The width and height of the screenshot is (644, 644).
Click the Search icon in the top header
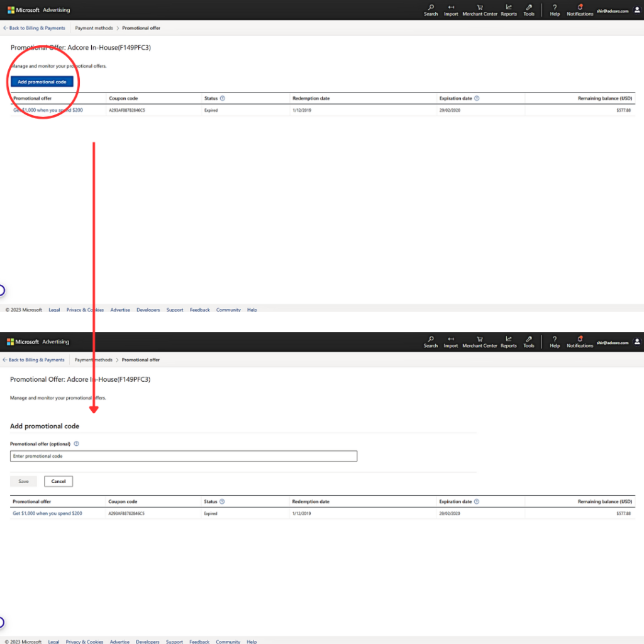tap(431, 9)
